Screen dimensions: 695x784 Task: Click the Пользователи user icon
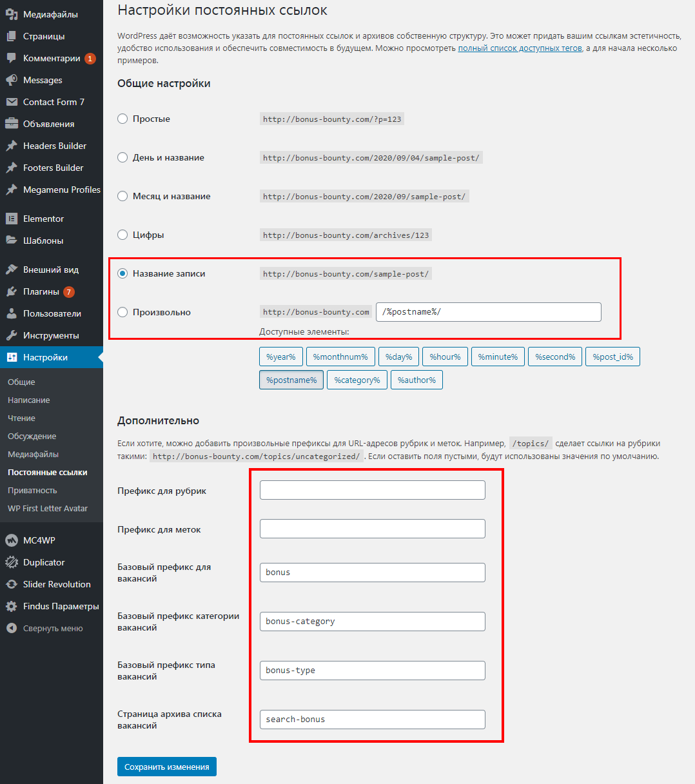[x=12, y=313]
